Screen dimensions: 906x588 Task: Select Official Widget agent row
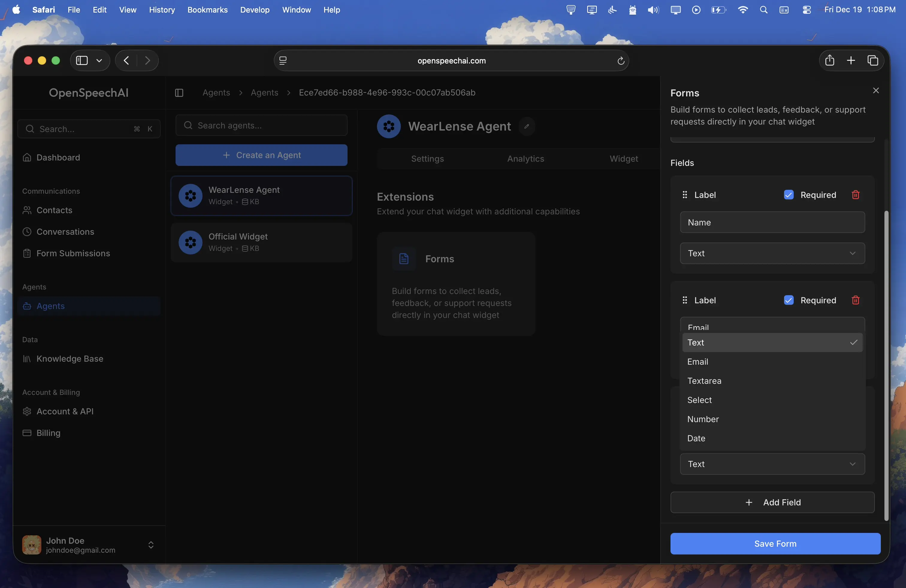point(262,243)
